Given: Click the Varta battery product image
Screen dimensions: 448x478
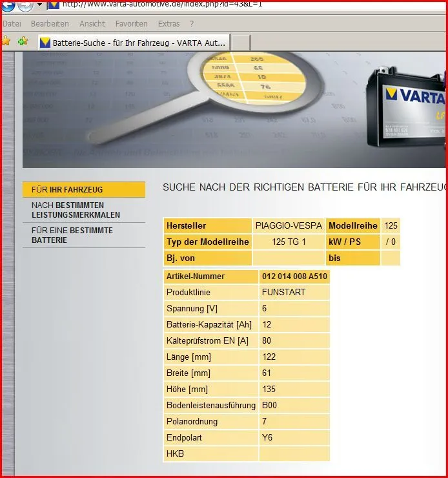Looking at the screenshot, I should (x=407, y=109).
